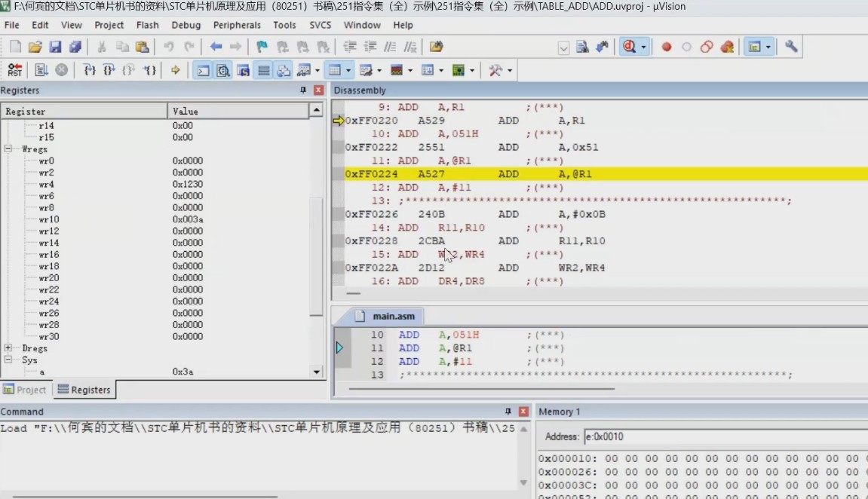Toggle the Command Window display button
The height and width of the screenshot is (499, 868).
[x=203, y=70]
